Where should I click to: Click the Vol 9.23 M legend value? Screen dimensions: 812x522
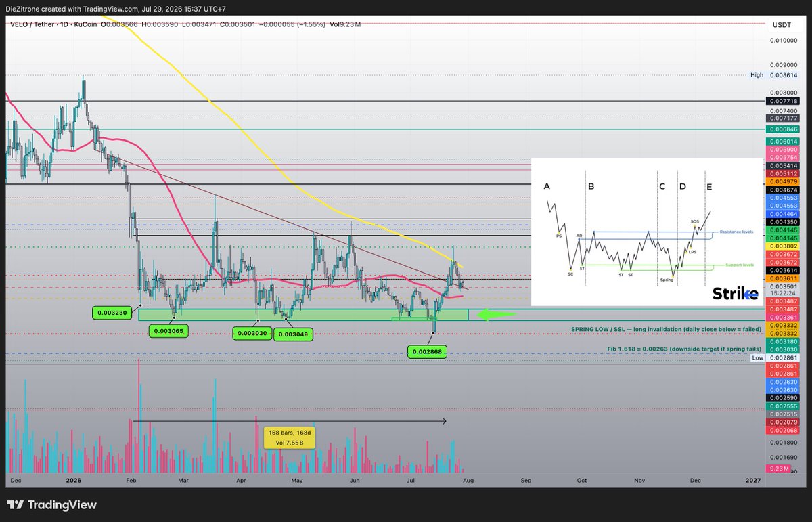pos(346,24)
